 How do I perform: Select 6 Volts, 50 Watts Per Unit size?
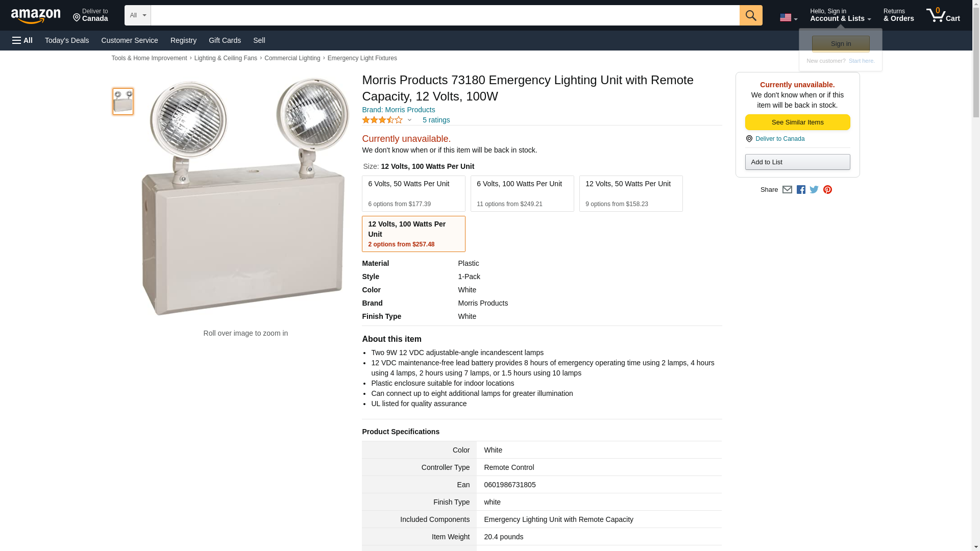pos(413,193)
